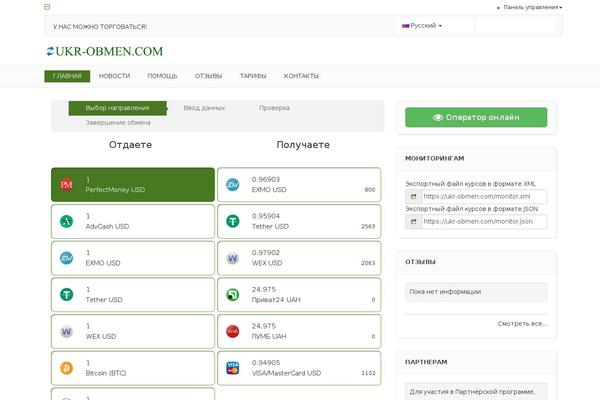The image size is (600, 400).
Task: Select the Ввод данных step
Action: [x=204, y=108]
